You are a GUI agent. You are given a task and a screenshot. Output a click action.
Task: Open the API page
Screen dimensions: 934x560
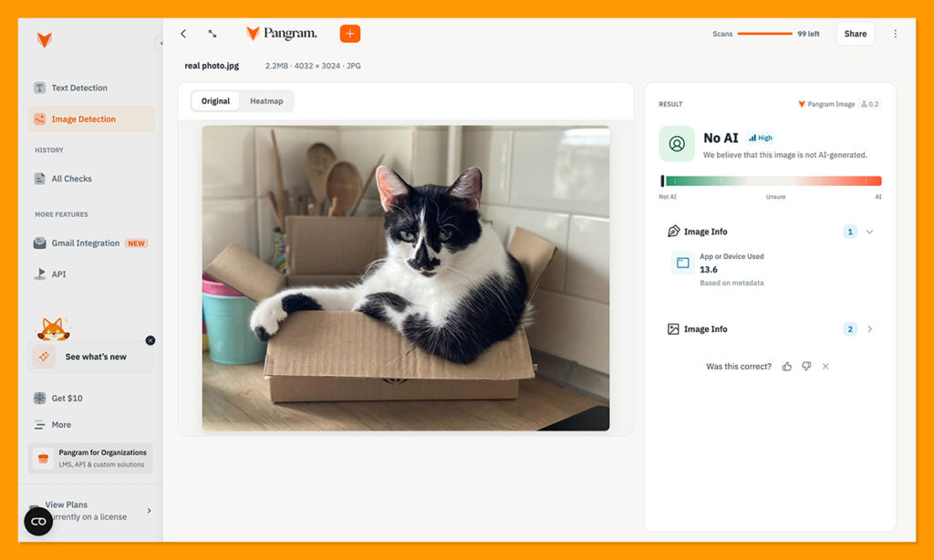point(90,274)
